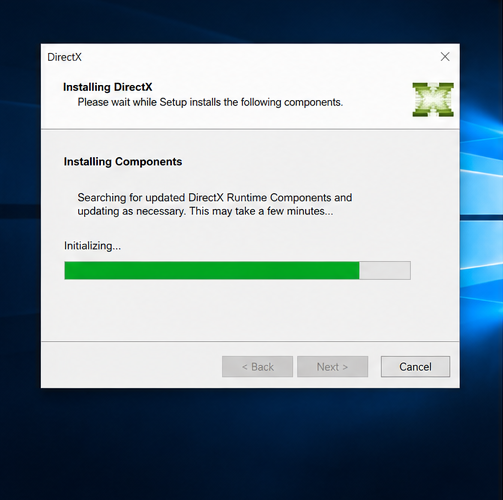Image resolution: width=503 pixels, height=500 pixels.
Task: Click the green filled portion of progress bar
Action: pos(212,270)
